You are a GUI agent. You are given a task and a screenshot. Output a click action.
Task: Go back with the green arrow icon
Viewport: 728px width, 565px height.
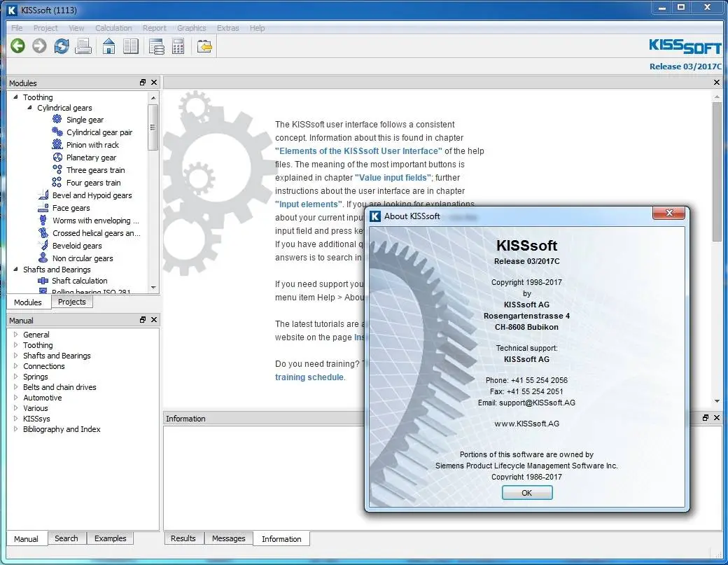point(17,46)
